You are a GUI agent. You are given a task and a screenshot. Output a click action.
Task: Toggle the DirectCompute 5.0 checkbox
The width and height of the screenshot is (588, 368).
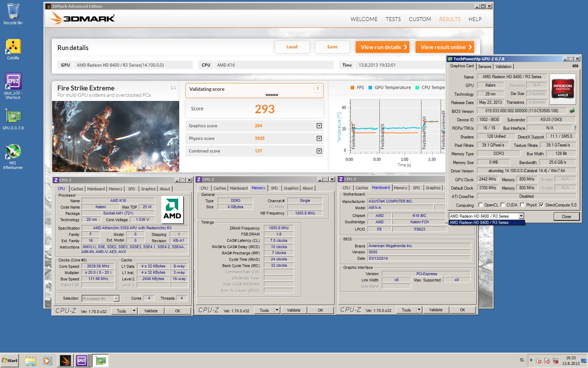[x=541, y=205]
